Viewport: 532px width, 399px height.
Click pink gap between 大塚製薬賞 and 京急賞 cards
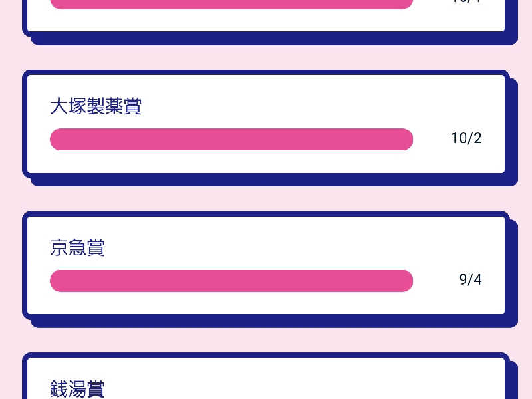[x=266, y=198]
